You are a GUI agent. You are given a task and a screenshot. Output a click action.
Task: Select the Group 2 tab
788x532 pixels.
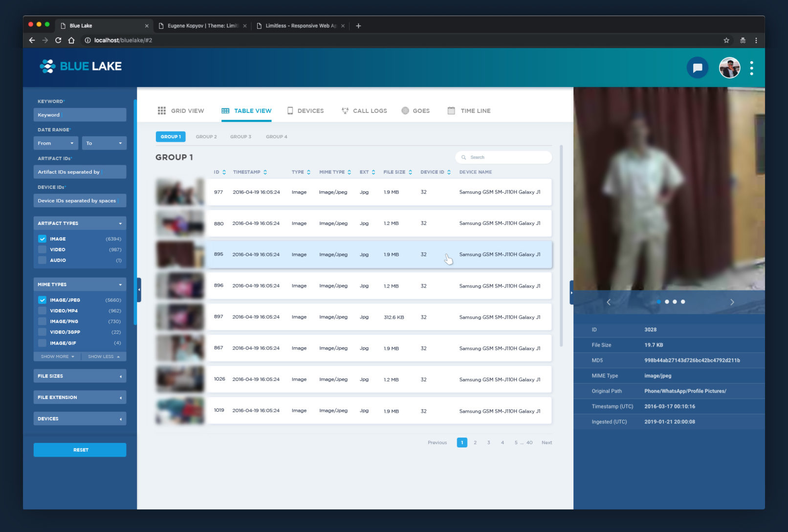206,137
